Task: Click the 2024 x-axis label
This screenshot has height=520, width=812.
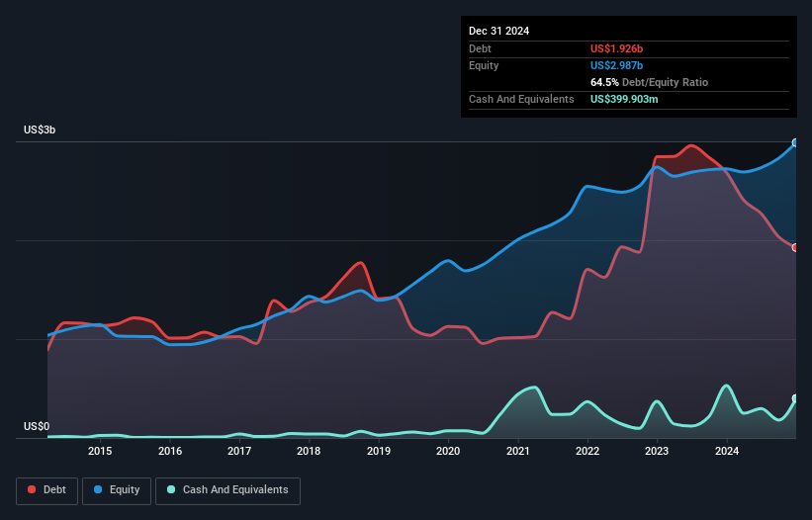Action: coord(727,451)
